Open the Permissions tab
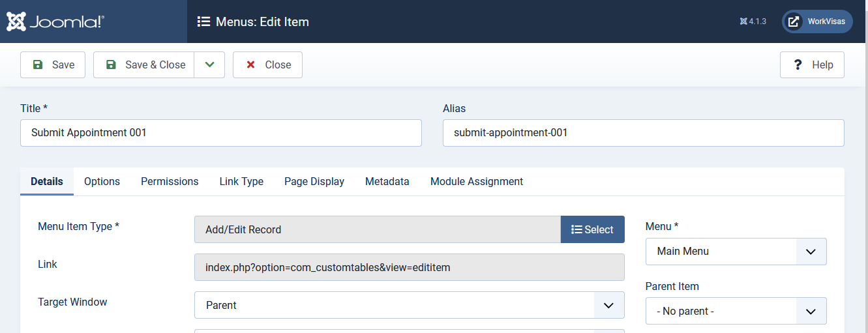The width and height of the screenshot is (868, 333). pos(170,181)
